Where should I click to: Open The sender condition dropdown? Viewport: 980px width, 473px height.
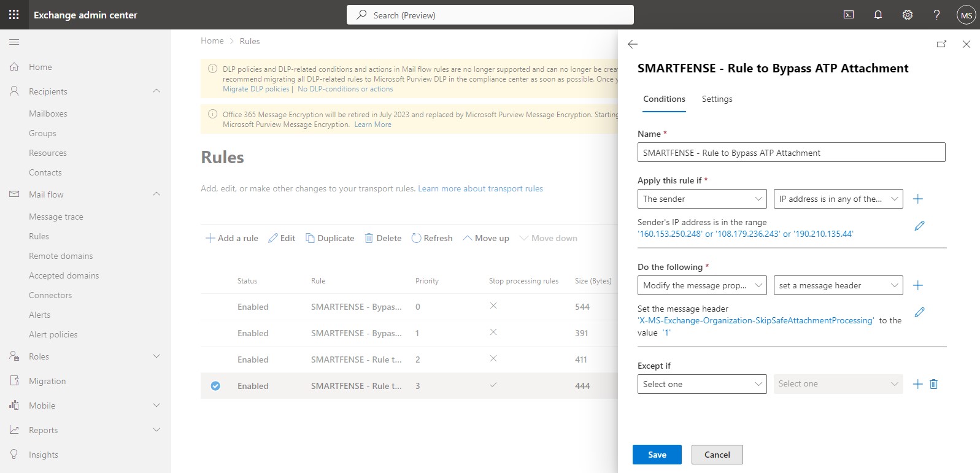pyautogui.click(x=702, y=199)
